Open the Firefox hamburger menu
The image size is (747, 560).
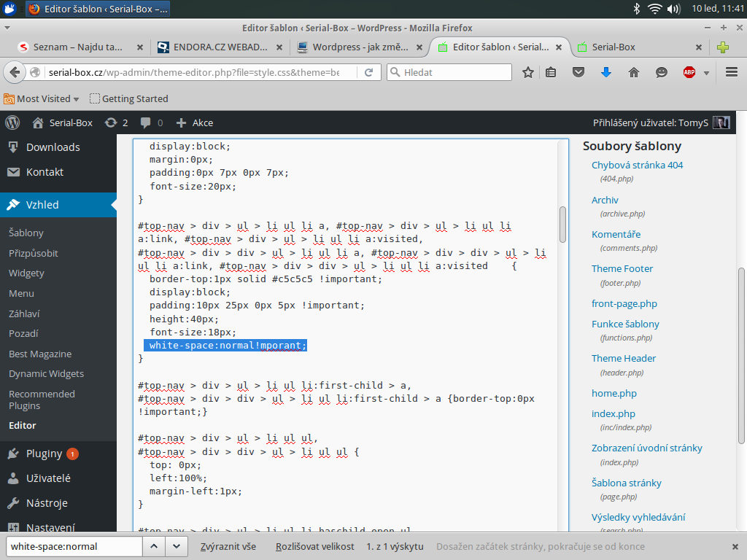(x=732, y=72)
